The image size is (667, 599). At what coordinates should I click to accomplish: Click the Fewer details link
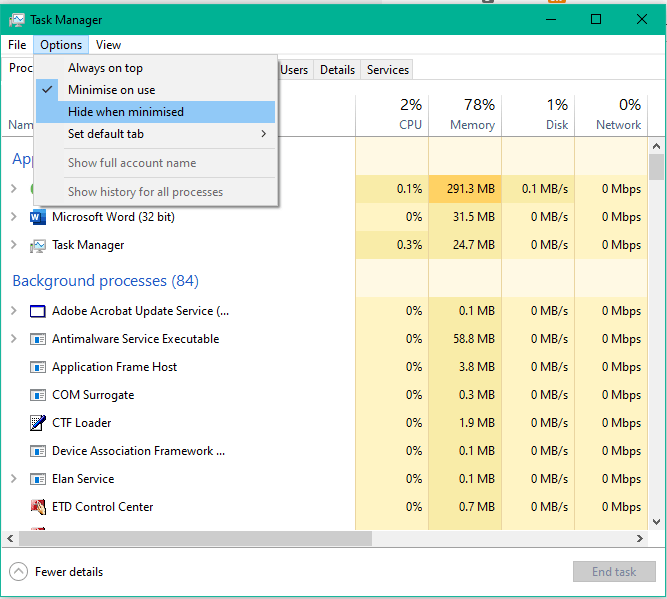[x=69, y=572]
